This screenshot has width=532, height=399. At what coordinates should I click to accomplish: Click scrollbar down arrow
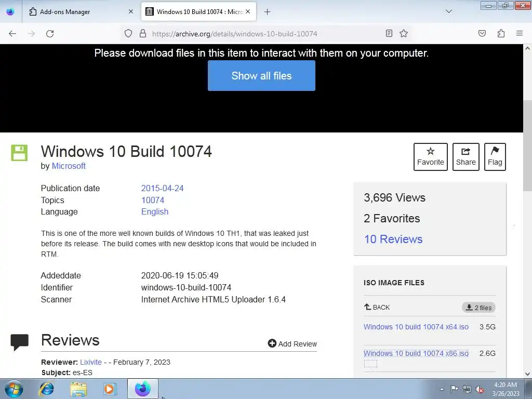coord(528,374)
